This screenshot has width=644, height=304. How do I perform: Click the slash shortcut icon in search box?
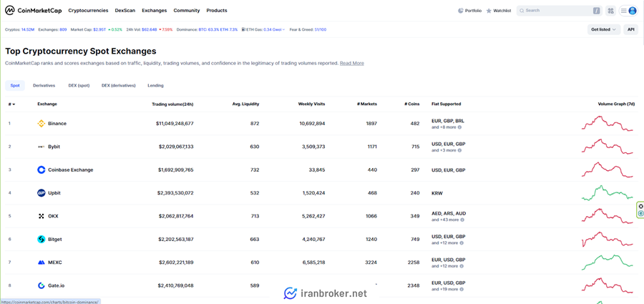click(596, 11)
